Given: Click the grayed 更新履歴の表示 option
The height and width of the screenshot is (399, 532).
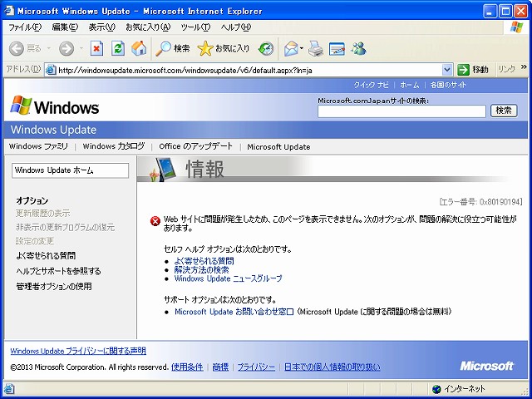Looking at the screenshot, I should tap(42, 214).
